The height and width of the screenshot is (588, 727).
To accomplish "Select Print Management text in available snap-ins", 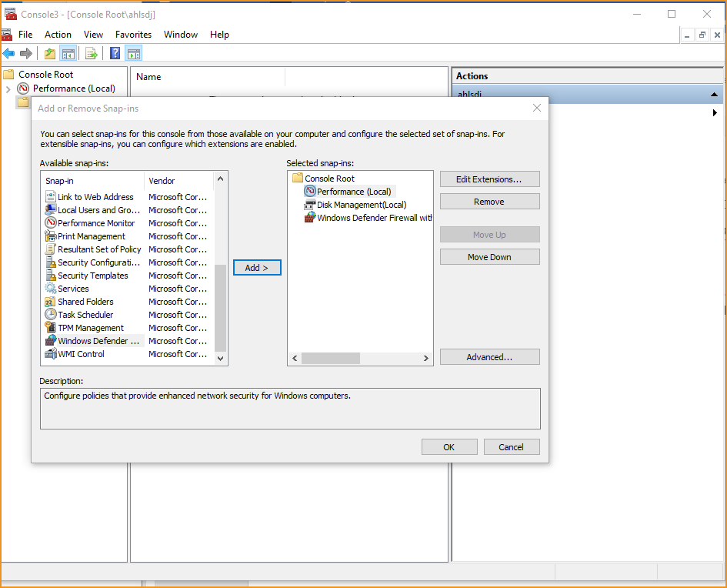I will click(x=92, y=236).
